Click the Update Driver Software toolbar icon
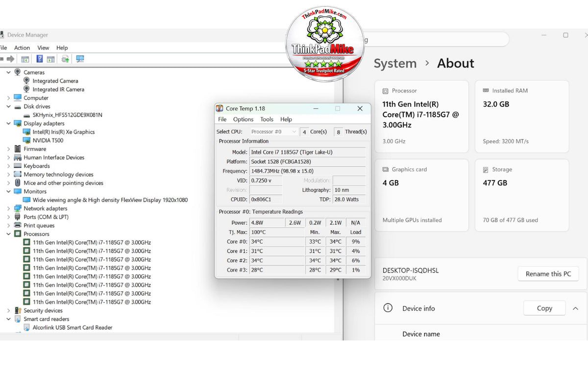Screen dimensions: 588x369 point(65,59)
